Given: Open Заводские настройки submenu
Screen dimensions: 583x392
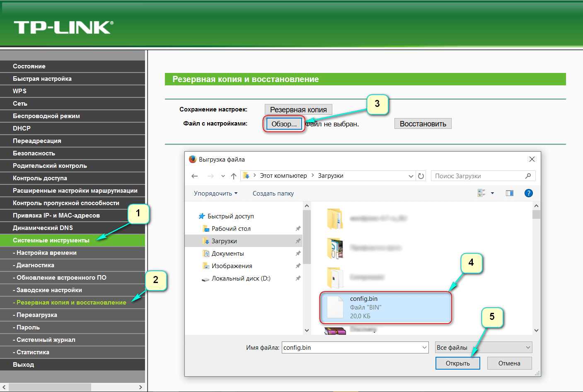Looking at the screenshot, I should (x=73, y=290).
